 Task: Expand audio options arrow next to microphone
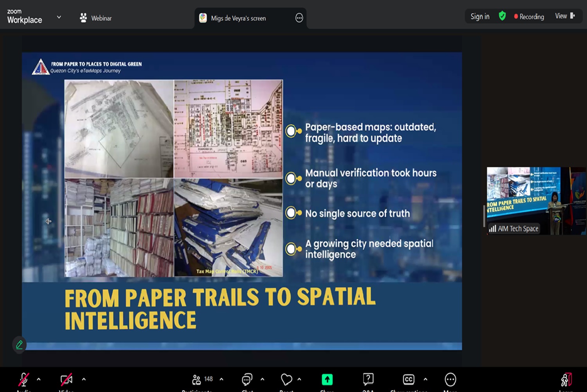point(39,379)
